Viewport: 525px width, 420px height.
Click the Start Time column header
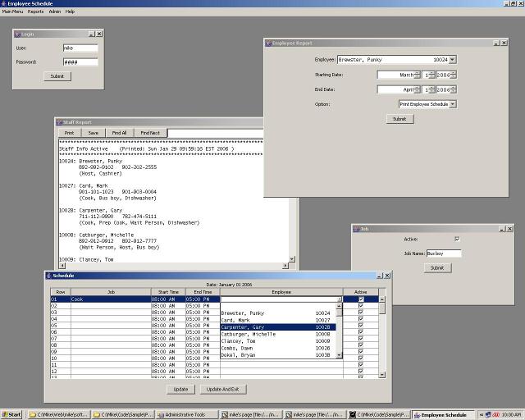coord(168,292)
